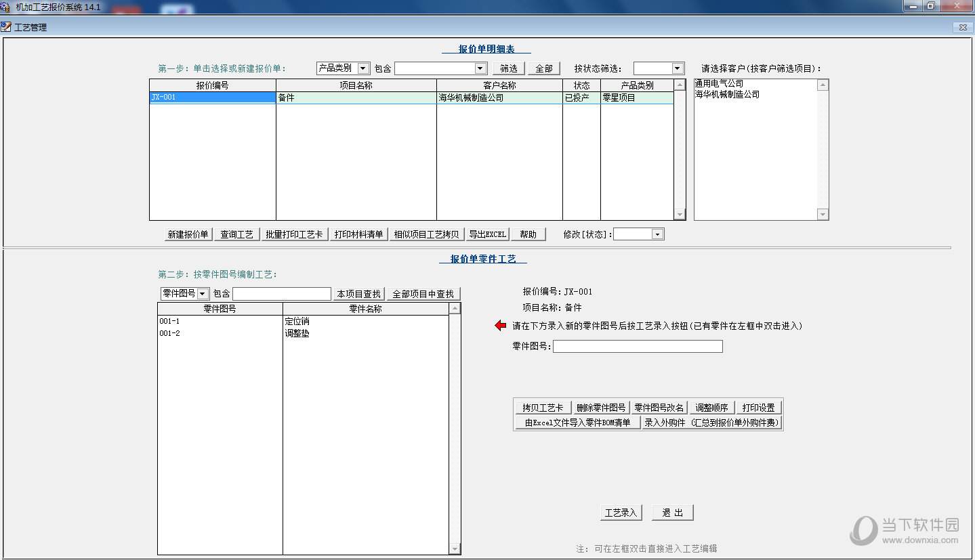Click the 零星项目 category cell
This screenshot has height=560, width=975.
637,98
